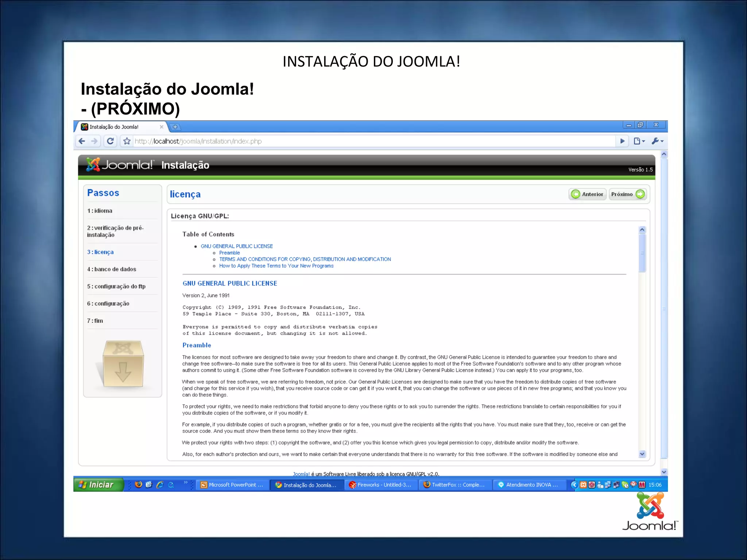Click the license frame scroll-up arrow
This screenshot has height=560, width=747.
[642, 230]
